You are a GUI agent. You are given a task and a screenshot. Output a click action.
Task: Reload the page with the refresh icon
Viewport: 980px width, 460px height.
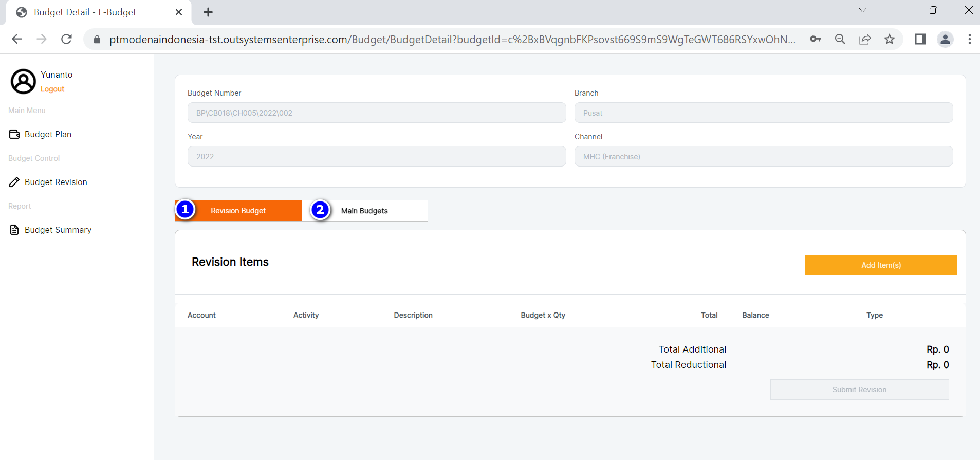point(66,39)
